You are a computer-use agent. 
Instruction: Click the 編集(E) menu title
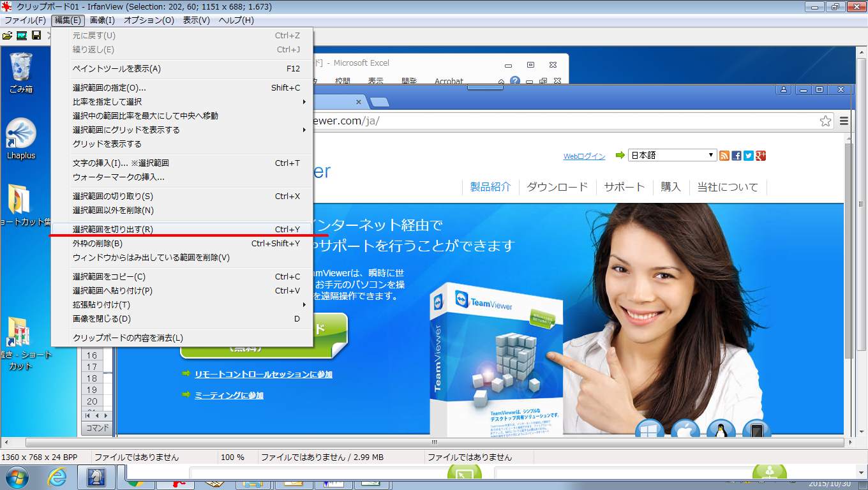click(68, 20)
